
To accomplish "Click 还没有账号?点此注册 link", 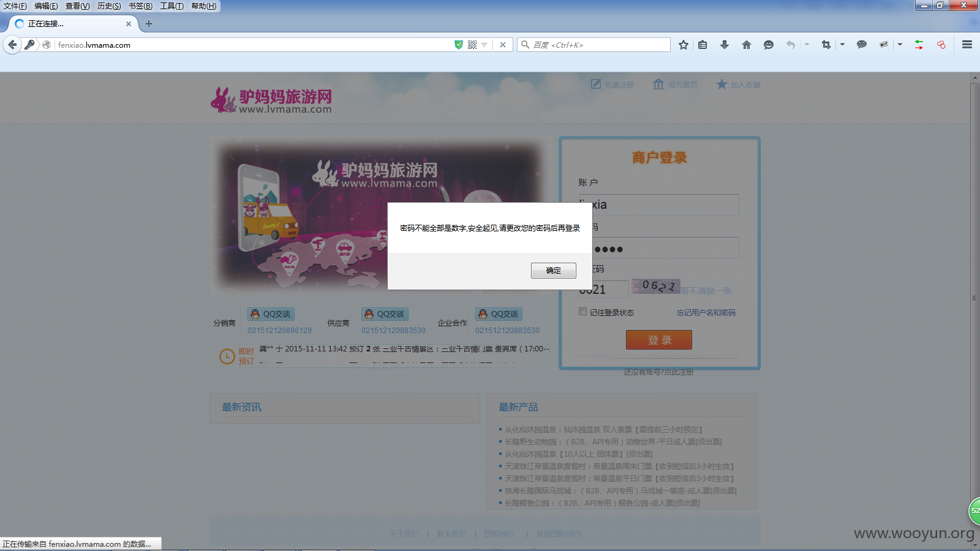I will tap(658, 372).
